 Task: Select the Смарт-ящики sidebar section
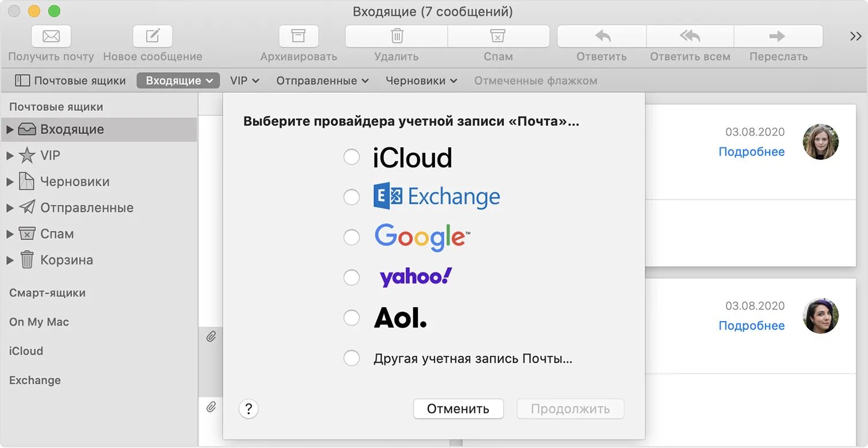pos(47,293)
